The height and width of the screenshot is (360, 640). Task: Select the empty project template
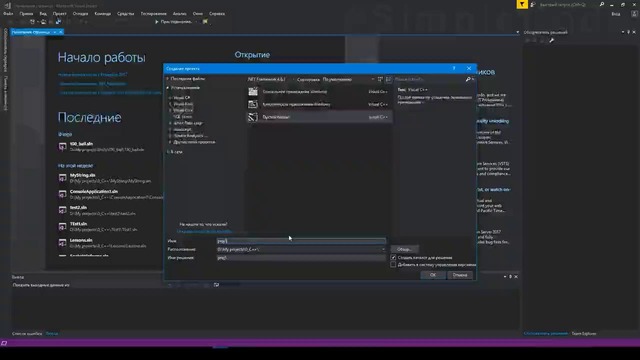tap(319, 117)
